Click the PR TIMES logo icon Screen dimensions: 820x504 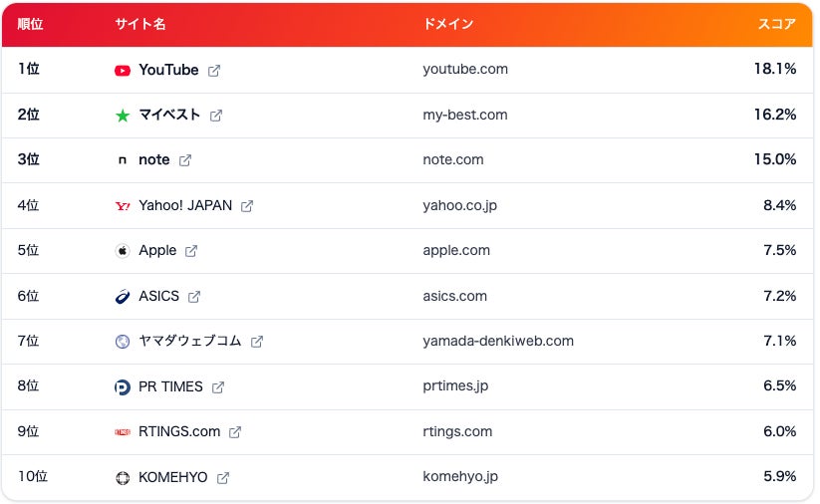pyautogui.click(x=123, y=387)
